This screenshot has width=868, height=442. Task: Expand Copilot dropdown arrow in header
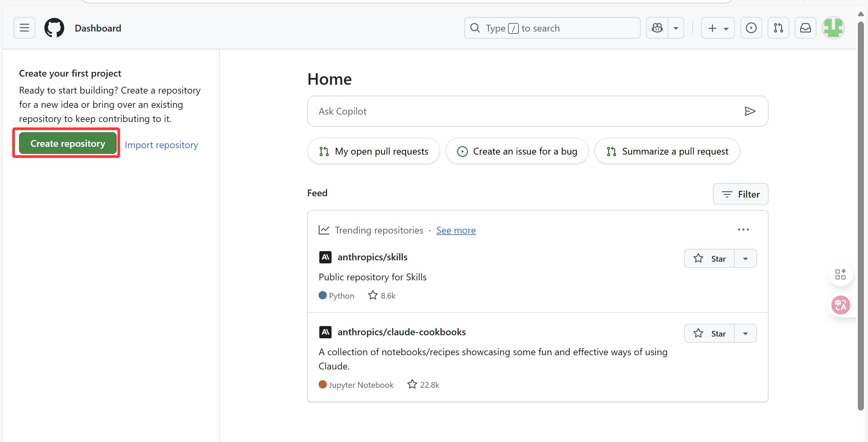[x=676, y=28]
